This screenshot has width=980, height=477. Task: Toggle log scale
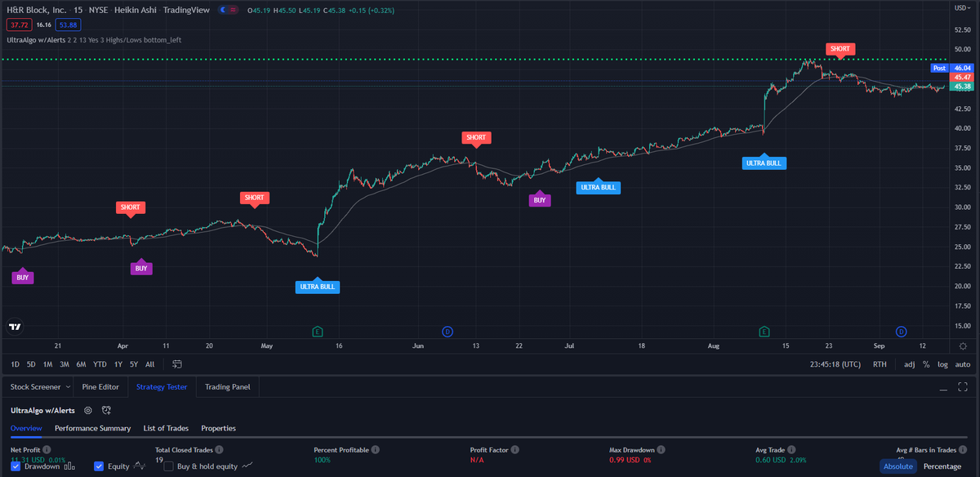pyautogui.click(x=943, y=364)
